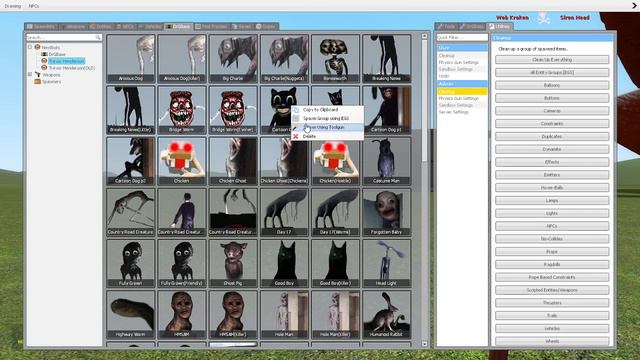The image size is (640, 360).
Task: Click the All Entity Groups [EGS] button
Action: (x=552, y=73)
